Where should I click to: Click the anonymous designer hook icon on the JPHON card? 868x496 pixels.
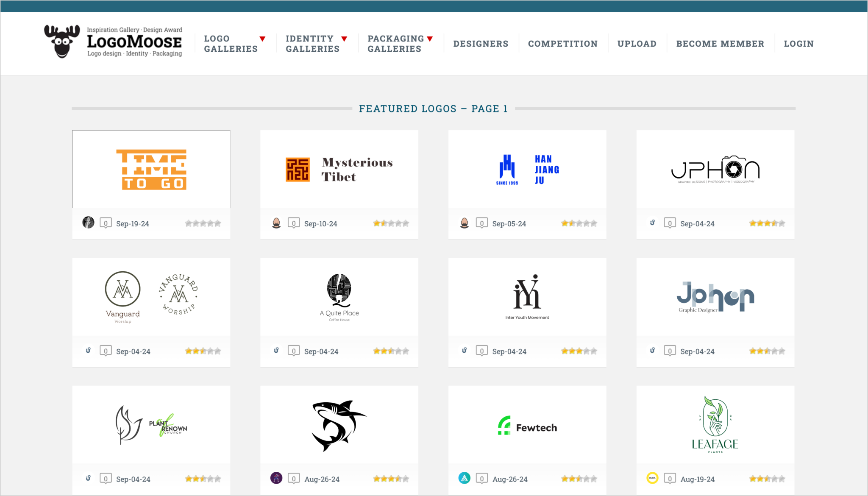coord(652,223)
